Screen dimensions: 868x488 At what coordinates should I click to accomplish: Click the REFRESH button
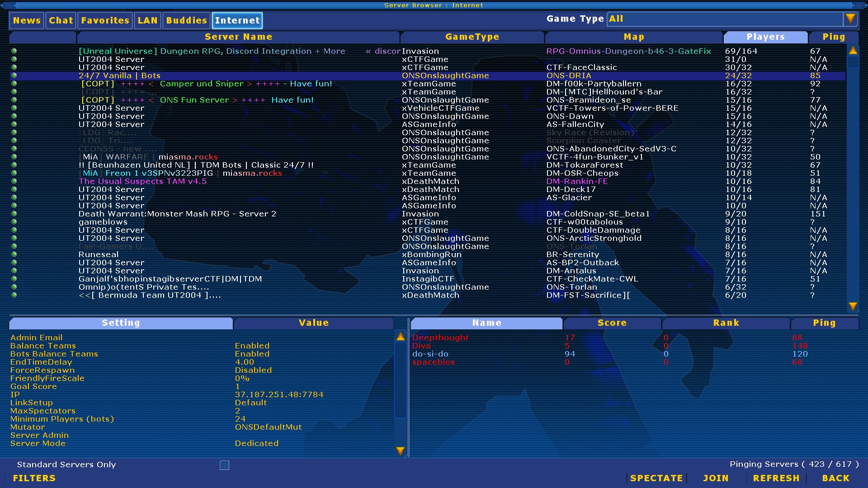pos(776,478)
